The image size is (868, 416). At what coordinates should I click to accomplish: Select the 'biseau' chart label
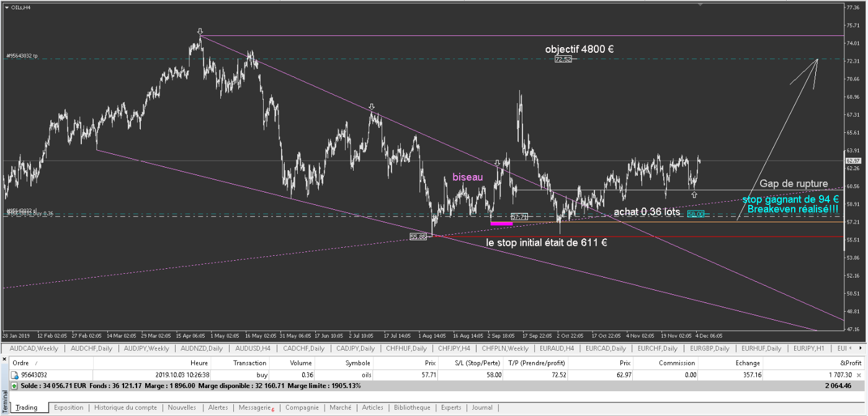[467, 177]
